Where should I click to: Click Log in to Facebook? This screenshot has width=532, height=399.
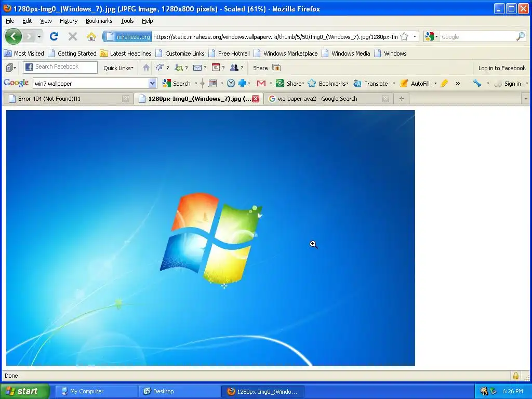502,68
